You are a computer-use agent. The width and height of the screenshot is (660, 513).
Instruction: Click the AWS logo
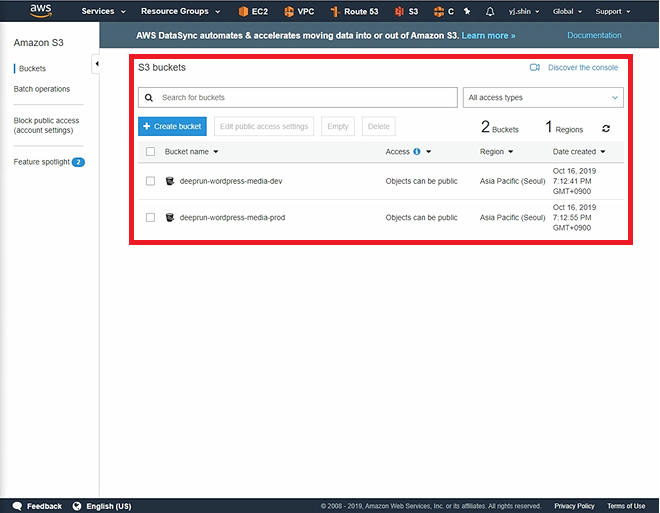(41, 11)
